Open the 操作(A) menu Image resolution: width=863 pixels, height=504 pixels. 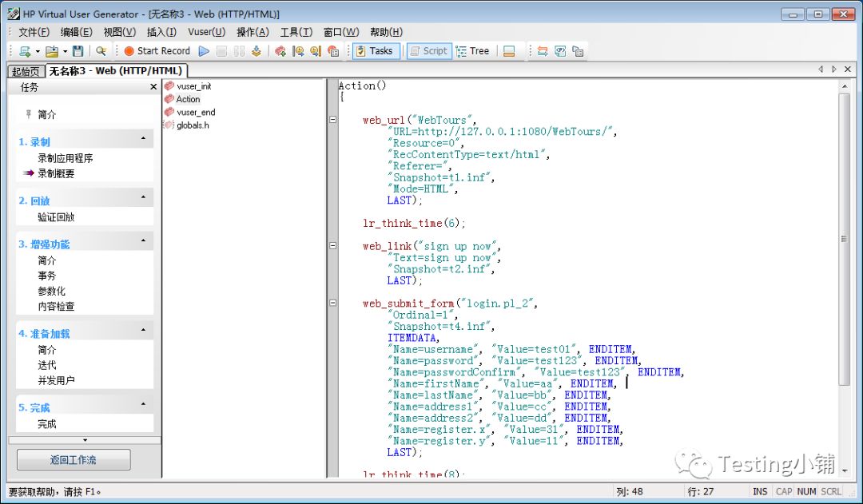pyautogui.click(x=253, y=33)
